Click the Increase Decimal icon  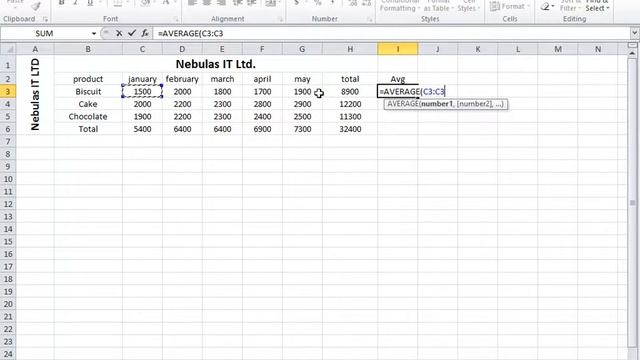click(x=353, y=3)
